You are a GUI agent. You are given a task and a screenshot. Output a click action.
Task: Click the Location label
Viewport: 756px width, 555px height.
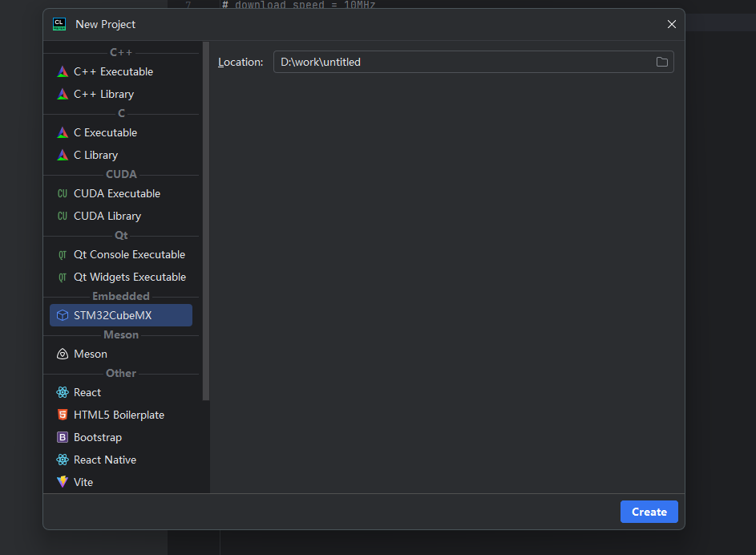[x=241, y=63]
